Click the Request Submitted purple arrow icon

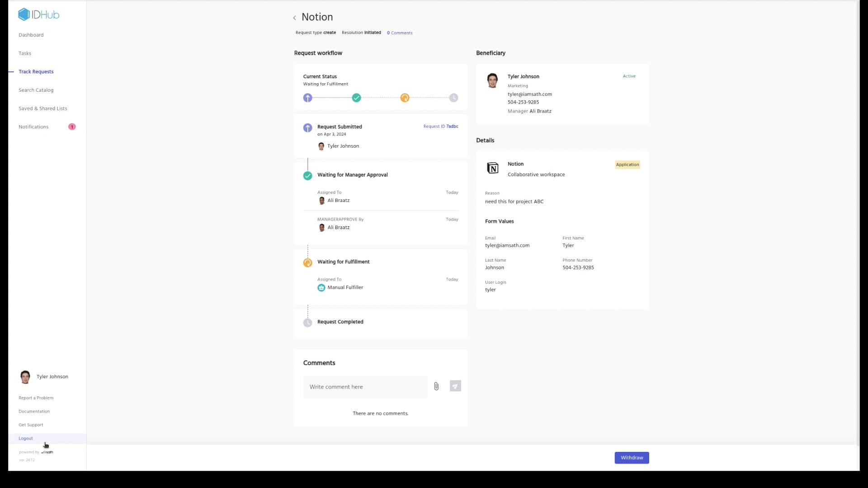pos(307,128)
